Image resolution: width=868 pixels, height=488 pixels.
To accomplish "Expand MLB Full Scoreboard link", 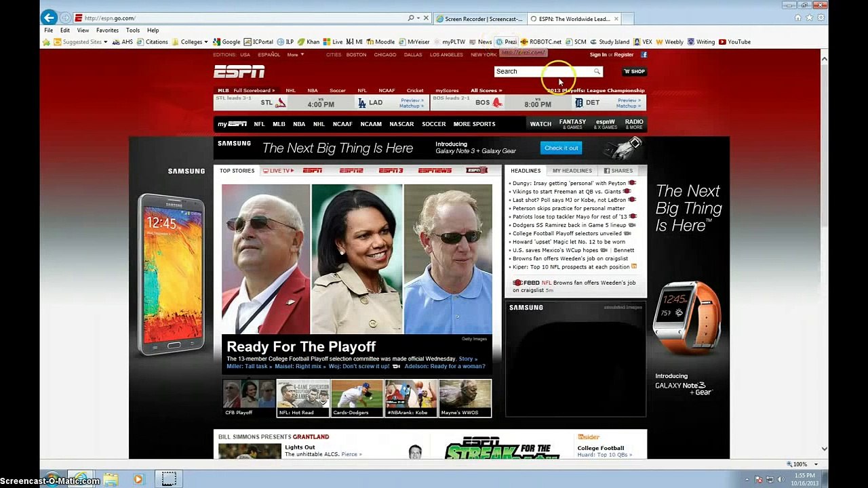I will (x=254, y=90).
